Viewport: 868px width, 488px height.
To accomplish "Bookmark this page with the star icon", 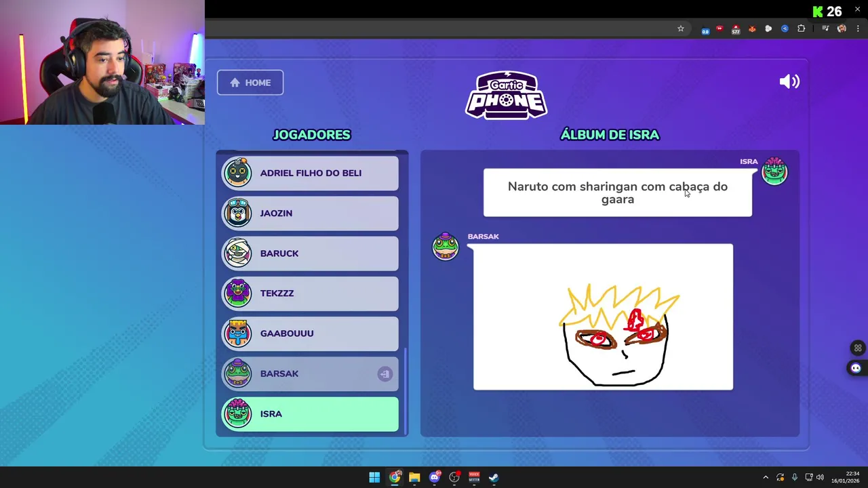I will click(681, 28).
